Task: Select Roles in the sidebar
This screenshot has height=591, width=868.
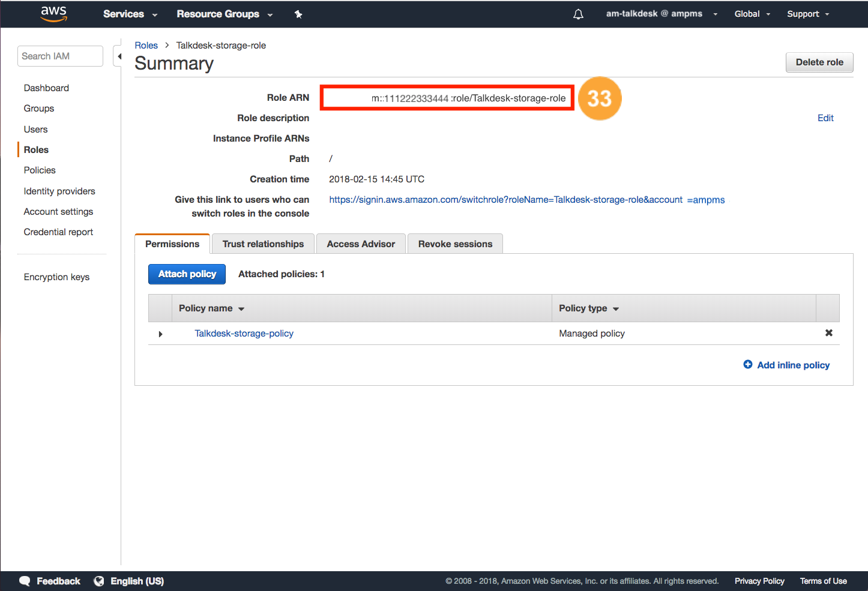Action: point(36,150)
